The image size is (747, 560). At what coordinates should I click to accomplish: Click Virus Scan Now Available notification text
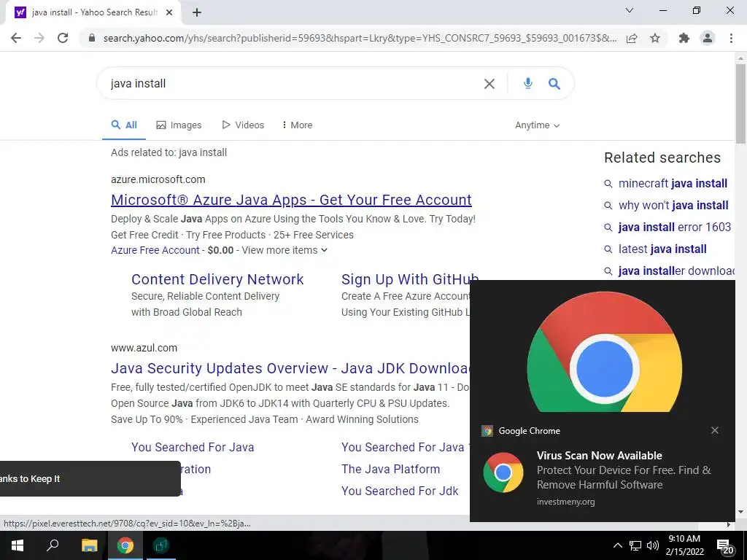pos(600,456)
